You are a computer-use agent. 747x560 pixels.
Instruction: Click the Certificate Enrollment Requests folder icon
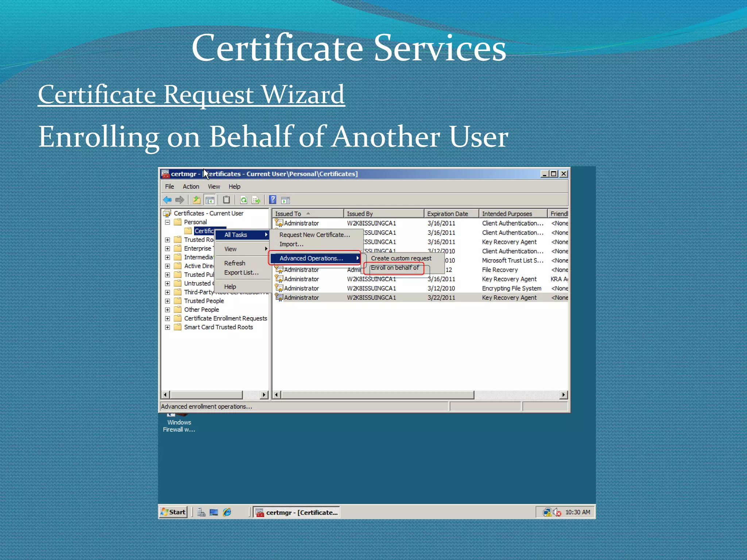tap(178, 318)
